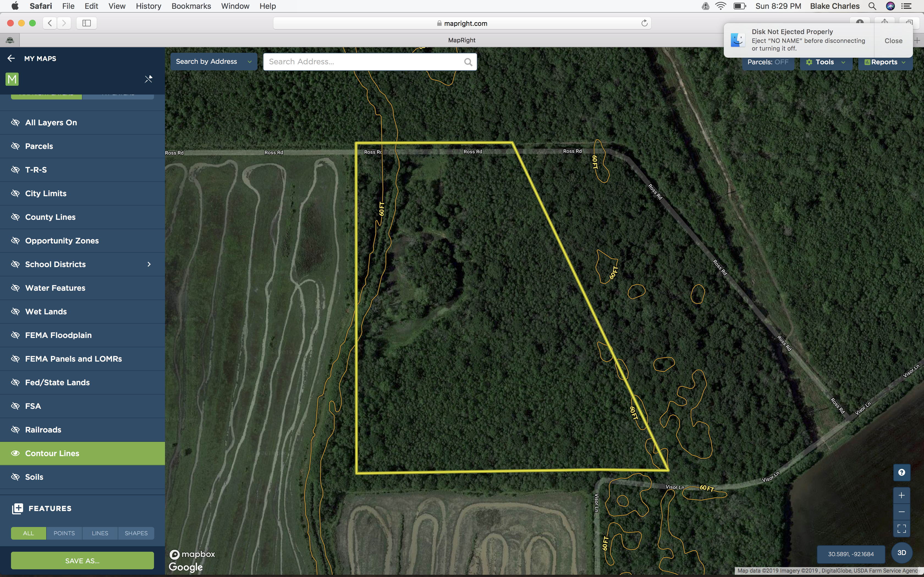Image resolution: width=924 pixels, height=577 pixels.
Task: Select the SHAPES features tab
Action: [136, 533]
